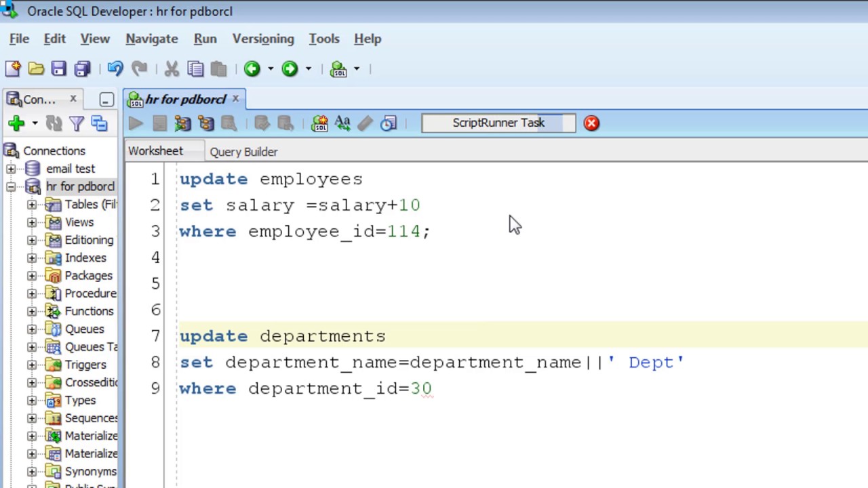Click the Autotrace icon
The height and width of the screenshot is (488, 868).
pyautogui.click(x=205, y=123)
